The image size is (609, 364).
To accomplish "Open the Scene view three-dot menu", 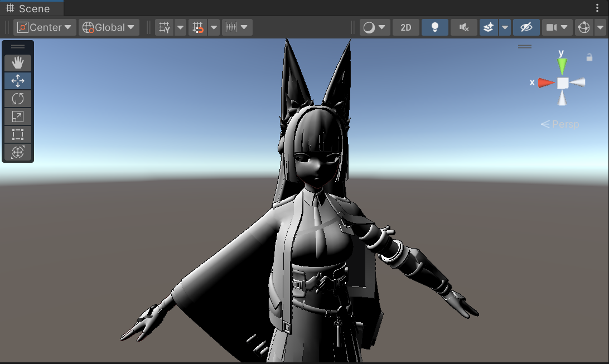I will click(x=597, y=8).
